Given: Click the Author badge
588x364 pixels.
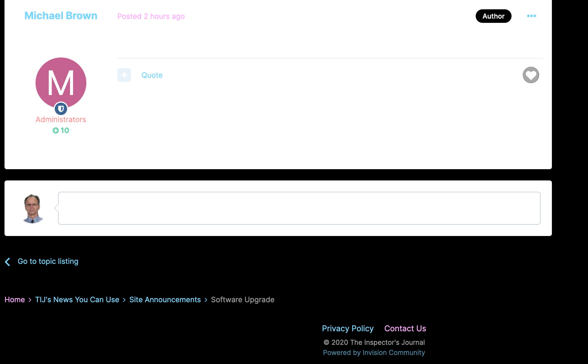Looking at the screenshot, I should point(493,16).
